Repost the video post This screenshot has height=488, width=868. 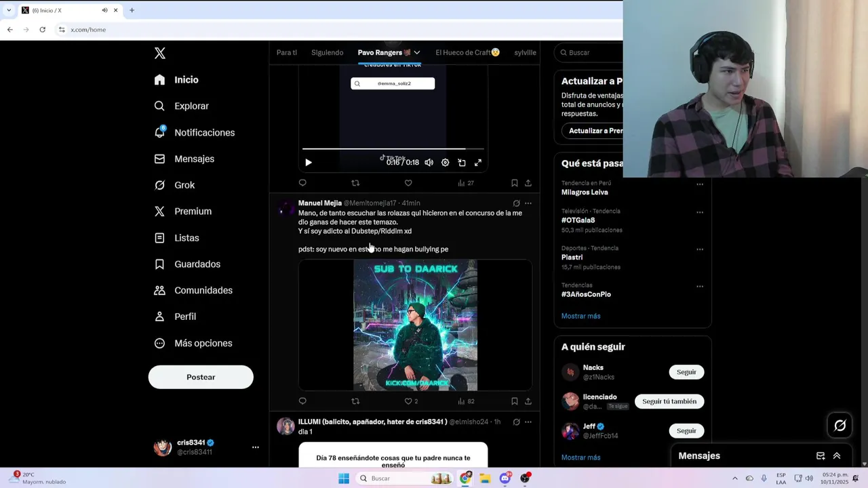[355, 183]
